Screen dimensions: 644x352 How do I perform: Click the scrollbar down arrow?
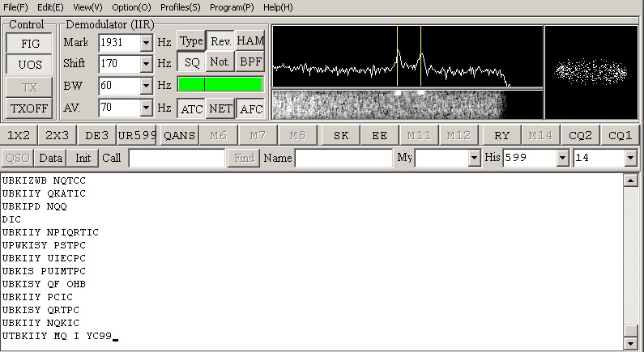(630, 343)
